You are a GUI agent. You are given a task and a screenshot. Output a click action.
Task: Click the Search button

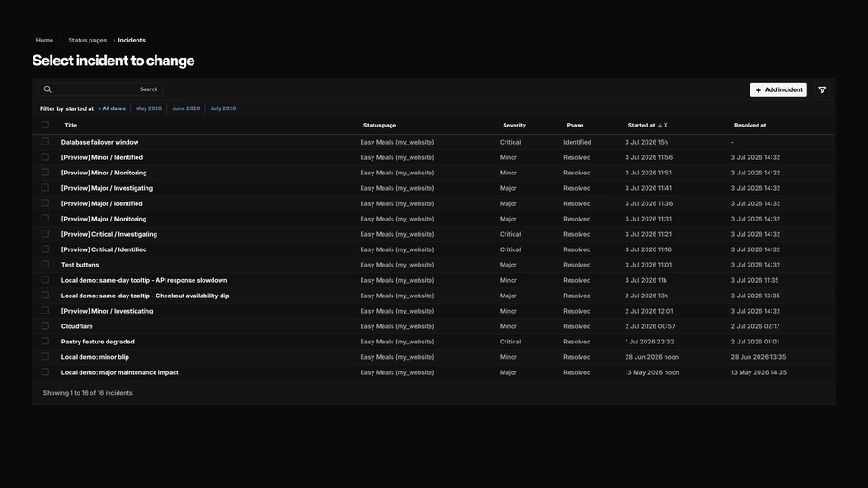pos(148,89)
